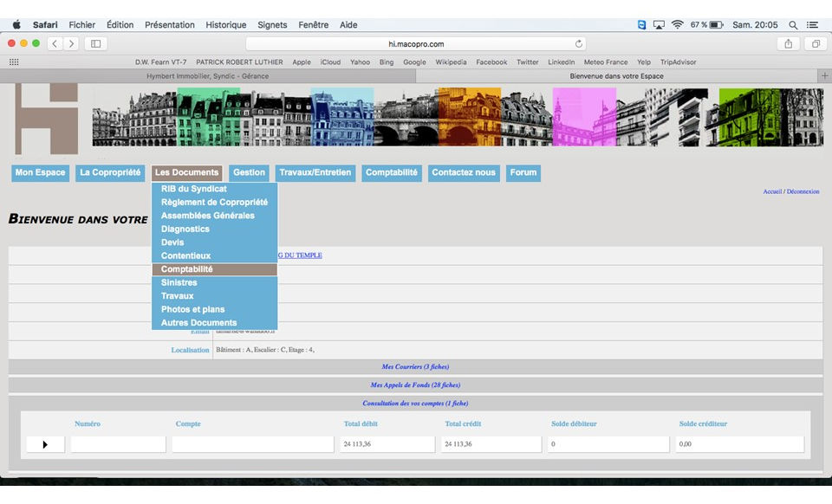Switch to Hymbert Immobilier browser tab

pos(208,76)
